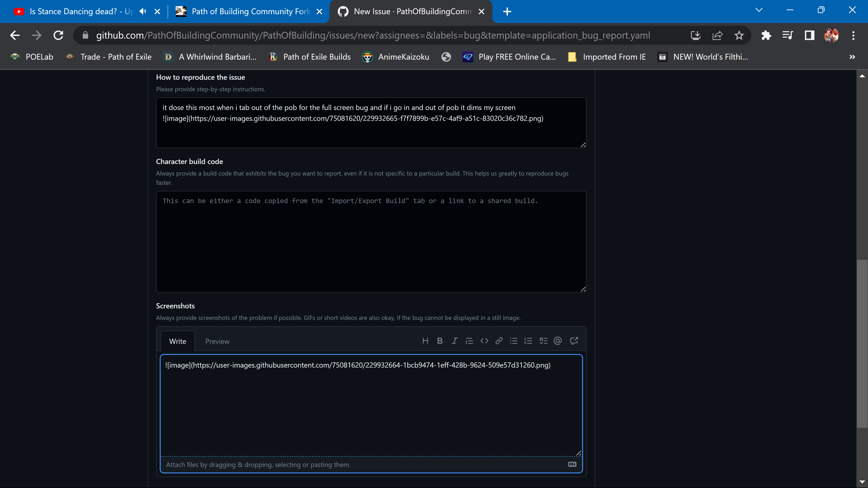Open the Chrome three-dot menu
Screen dimensions: 868x488
(853, 35)
